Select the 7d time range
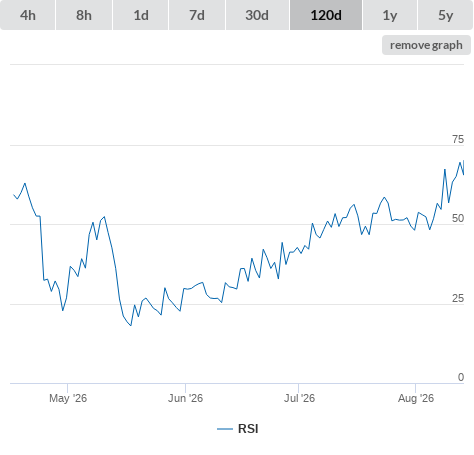Screen dimensions: 474x455 point(197,15)
